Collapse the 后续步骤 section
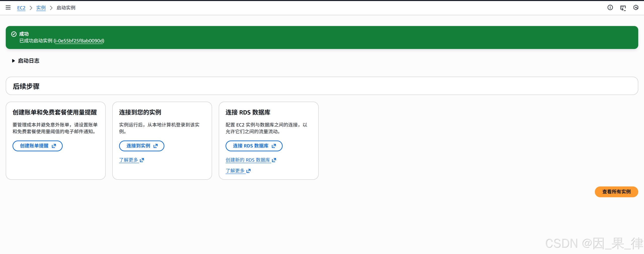Viewport: 644px width, 254px height. coord(26,86)
